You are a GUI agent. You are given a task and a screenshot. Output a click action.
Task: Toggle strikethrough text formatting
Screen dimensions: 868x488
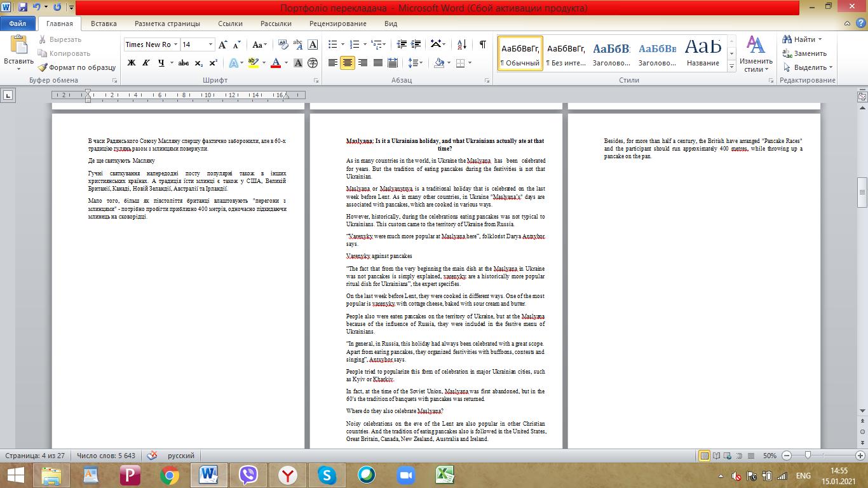click(184, 63)
